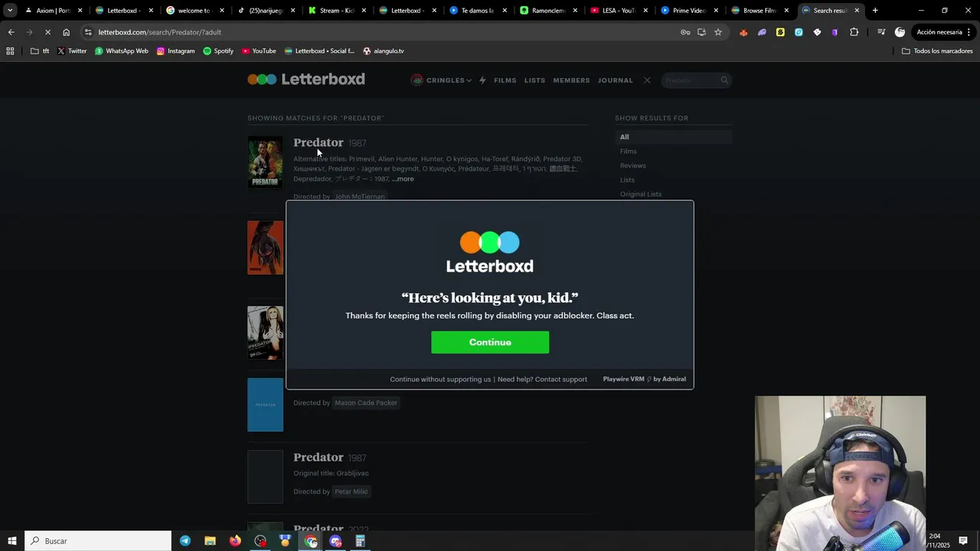Filter results by Lists
This screenshot has height=551, width=980.
[x=627, y=180]
